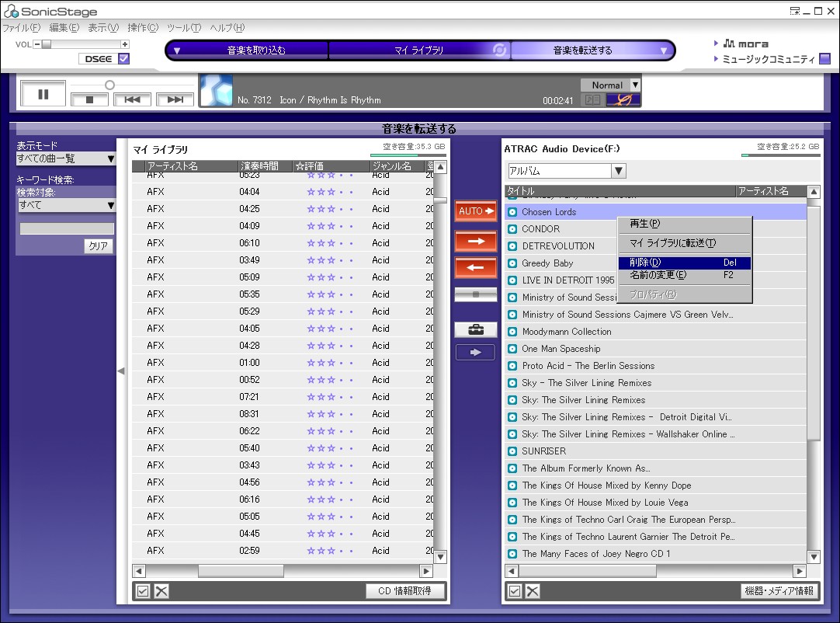Click the 機器・メディア情報 button
Image resolution: width=840 pixels, height=623 pixels.
[x=779, y=591]
